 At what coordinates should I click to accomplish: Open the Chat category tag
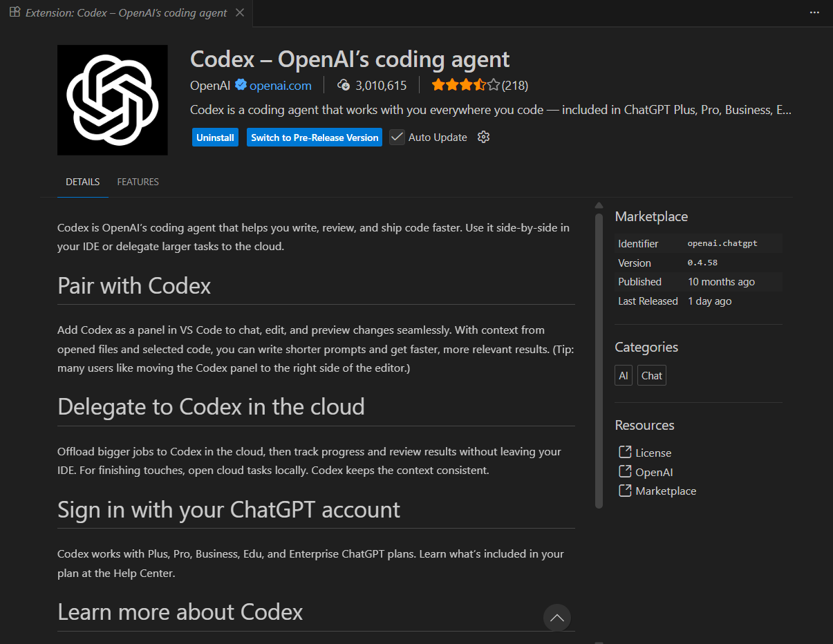[652, 375]
